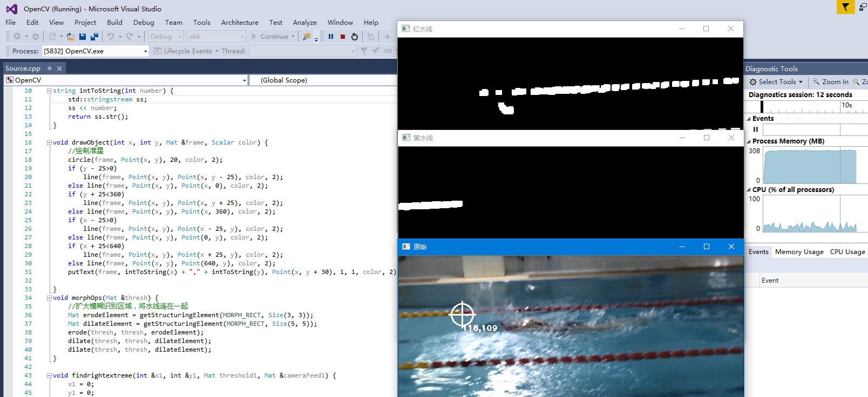Click the 原始 window title icon

pyautogui.click(x=406, y=247)
